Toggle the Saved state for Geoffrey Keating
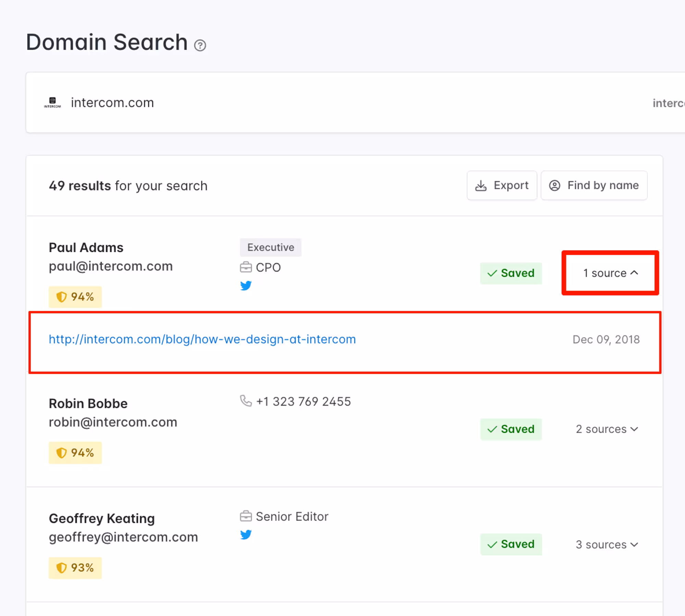 point(511,544)
